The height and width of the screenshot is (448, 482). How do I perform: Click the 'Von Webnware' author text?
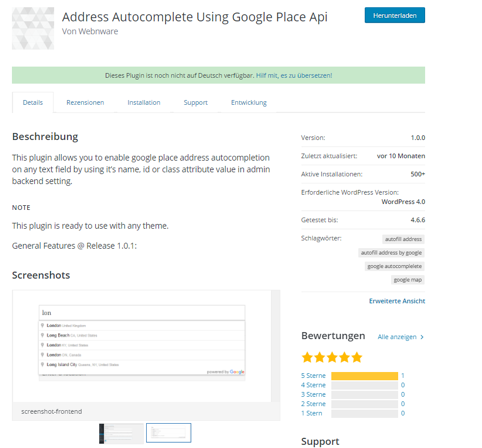coord(90,31)
